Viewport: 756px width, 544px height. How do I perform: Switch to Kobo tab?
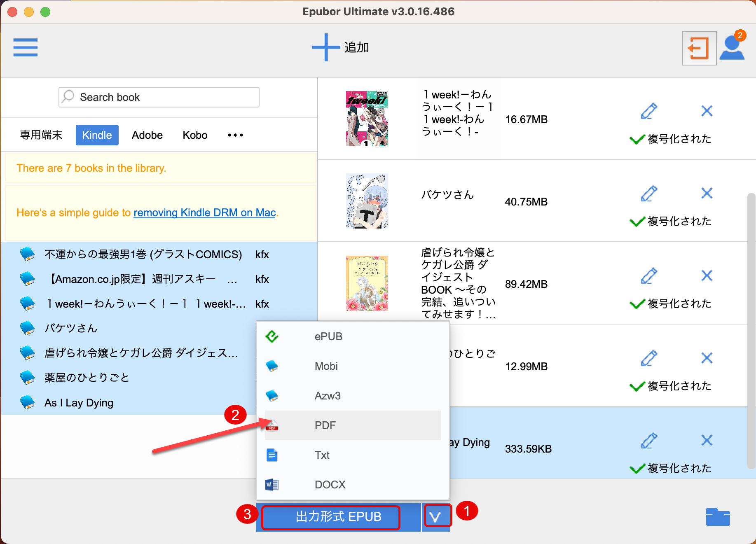click(x=195, y=135)
